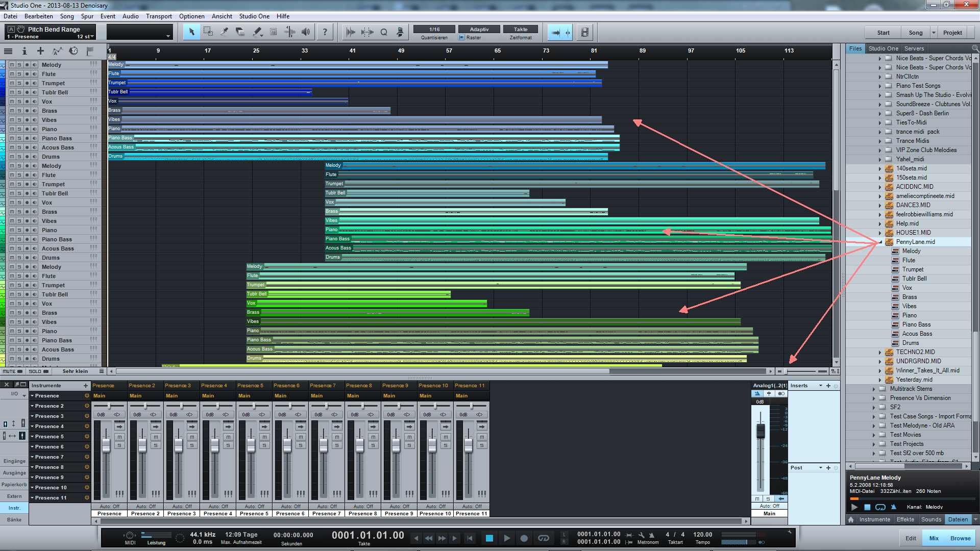Image resolution: width=980 pixels, height=551 pixels.
Task: Click the Quantize Q button
Action: tap(384, 32)
